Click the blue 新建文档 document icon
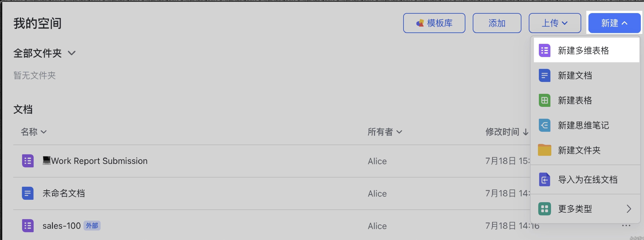 [544, 75]
